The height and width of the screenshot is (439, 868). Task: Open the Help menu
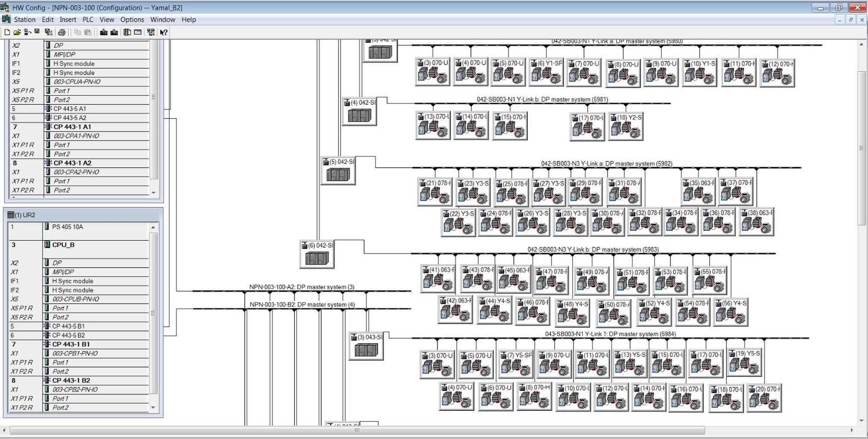pyautogui.click(x=189, y=20)
